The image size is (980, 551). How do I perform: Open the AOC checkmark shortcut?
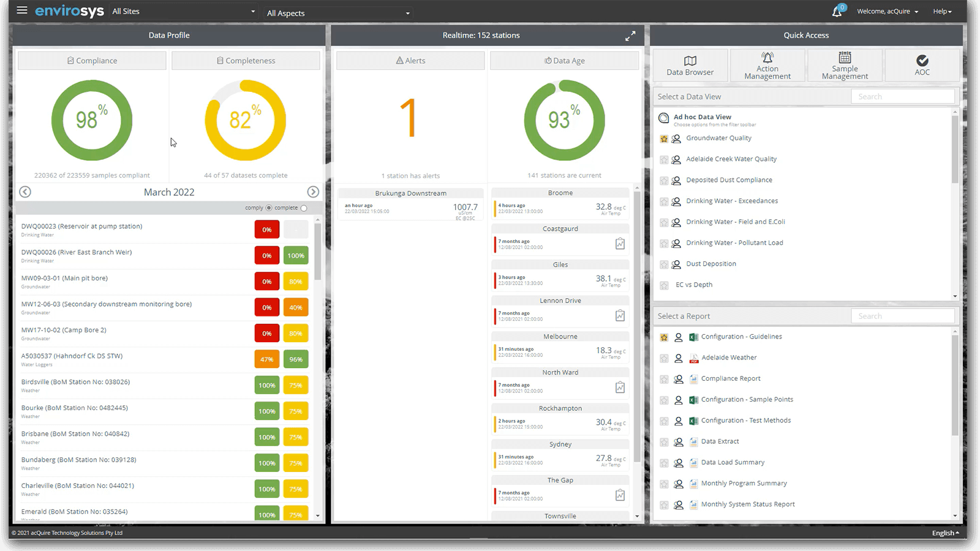tap(922, 66)
